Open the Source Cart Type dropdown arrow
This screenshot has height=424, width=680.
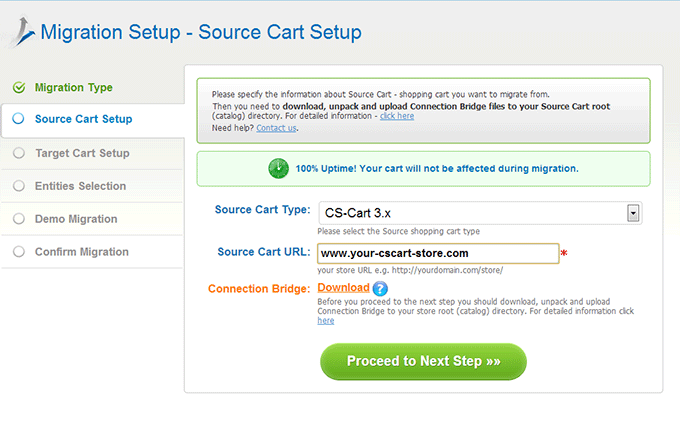[633, 213]
